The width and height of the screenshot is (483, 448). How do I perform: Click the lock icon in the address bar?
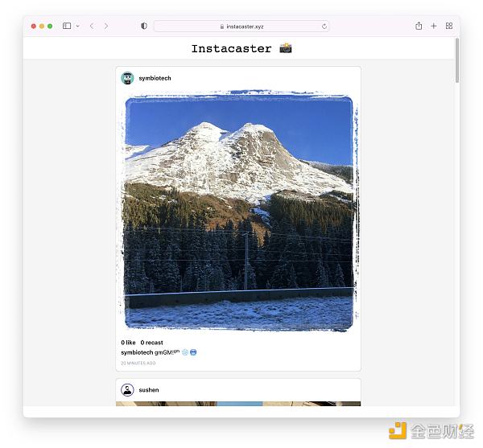[x=222, y=27]
